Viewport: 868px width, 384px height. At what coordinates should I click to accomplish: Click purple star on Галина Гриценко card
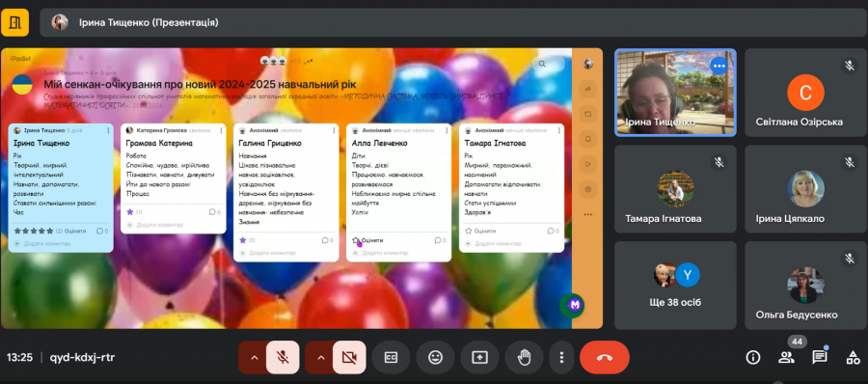click(242, 240)
